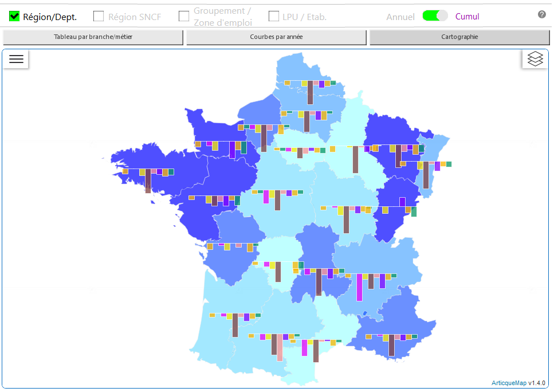Click the Nord-Pas-de-Calais bar chart
The height and width of the screenshot is (392, 554).
point(310,92)
